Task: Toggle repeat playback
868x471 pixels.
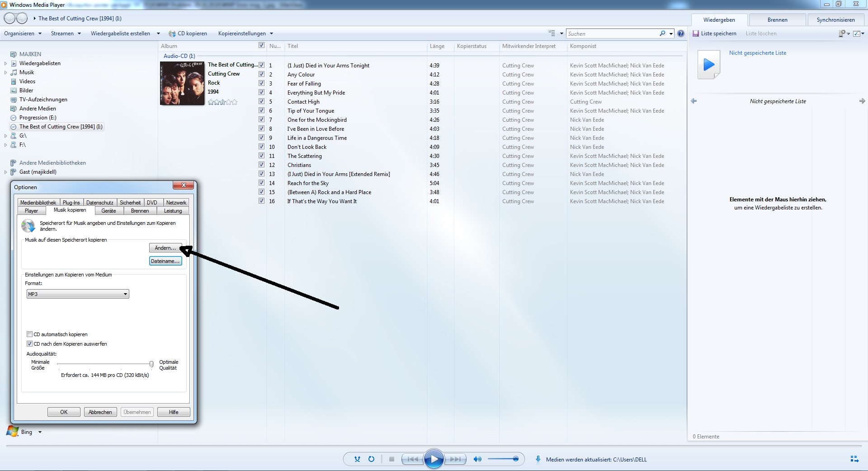Action: point(371,459)
